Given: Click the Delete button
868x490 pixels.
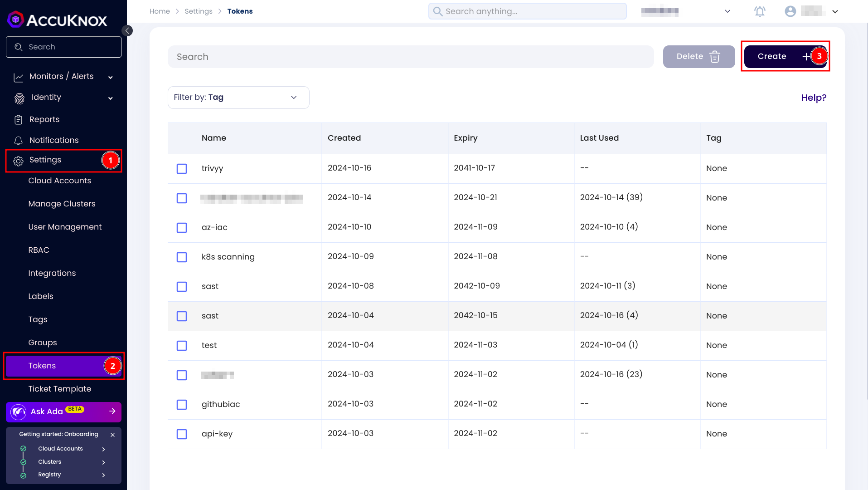Looking at the screenshot, I should point(698,57).
